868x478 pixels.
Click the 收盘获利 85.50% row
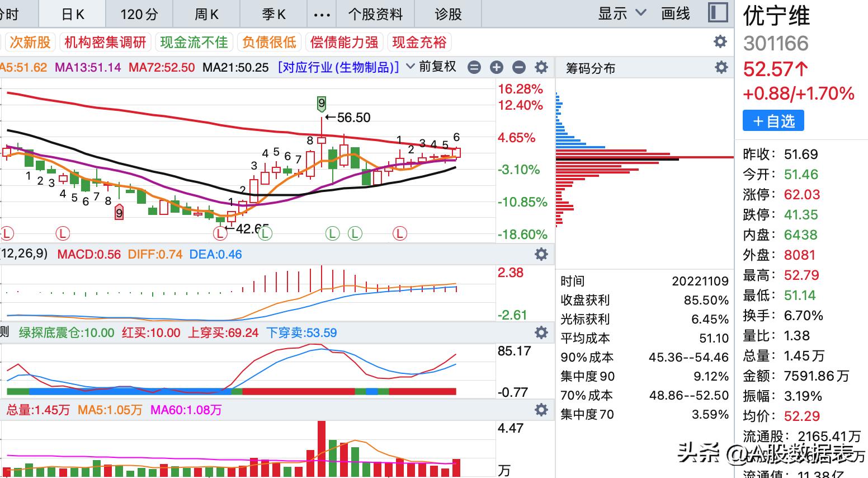645,300
